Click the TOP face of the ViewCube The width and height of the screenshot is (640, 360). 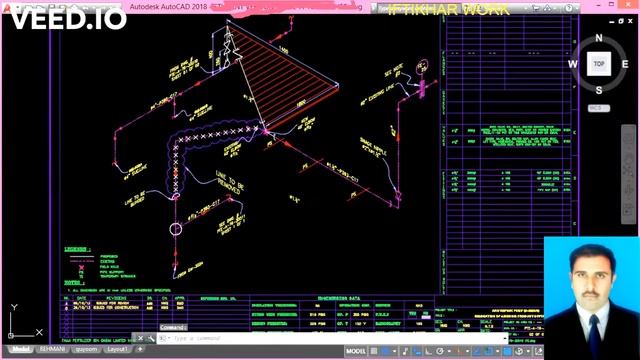(599, 64)
